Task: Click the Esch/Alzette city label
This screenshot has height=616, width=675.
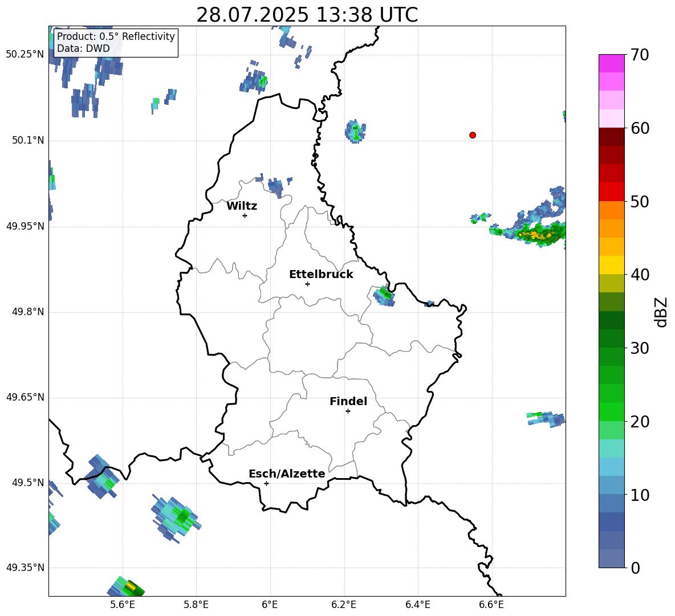Action: [287, 474]
